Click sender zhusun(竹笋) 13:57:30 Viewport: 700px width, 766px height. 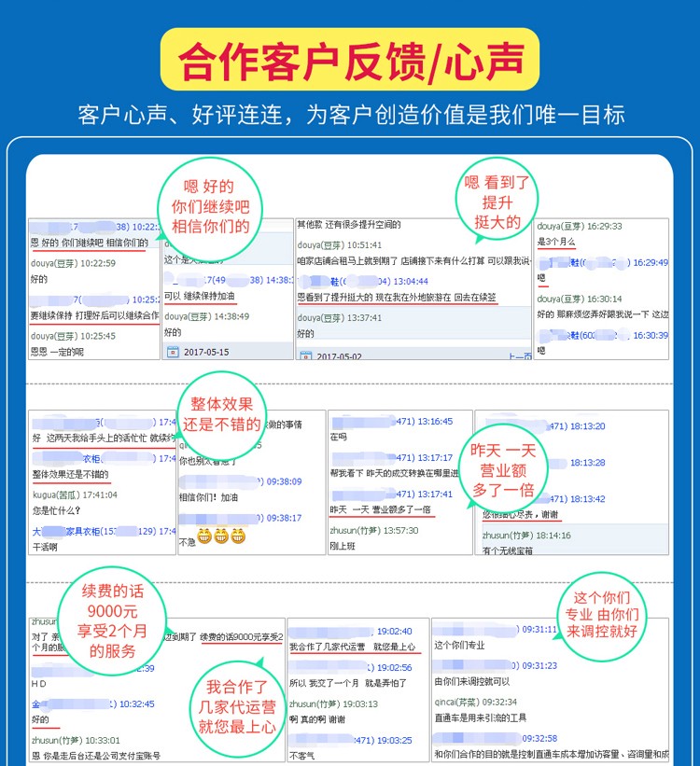374,531
